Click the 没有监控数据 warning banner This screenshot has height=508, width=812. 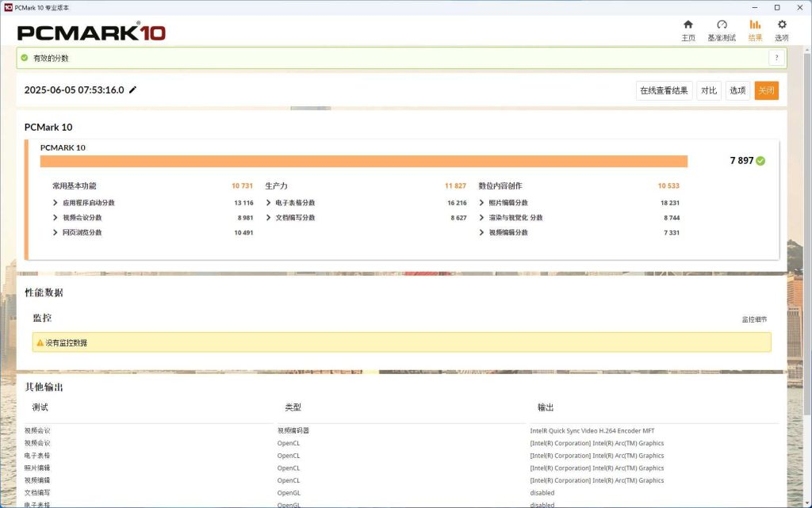tap(402, 342)
